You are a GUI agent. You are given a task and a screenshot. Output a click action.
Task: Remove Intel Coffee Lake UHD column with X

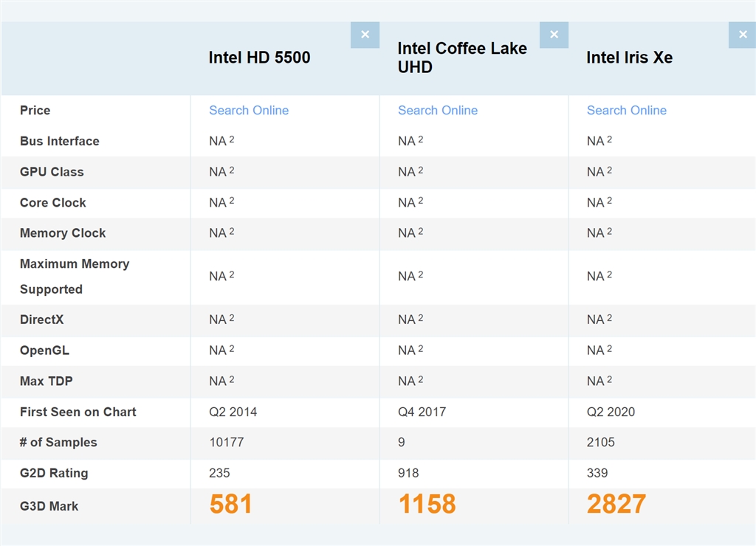pyautogui.click(x=554, y=35)
